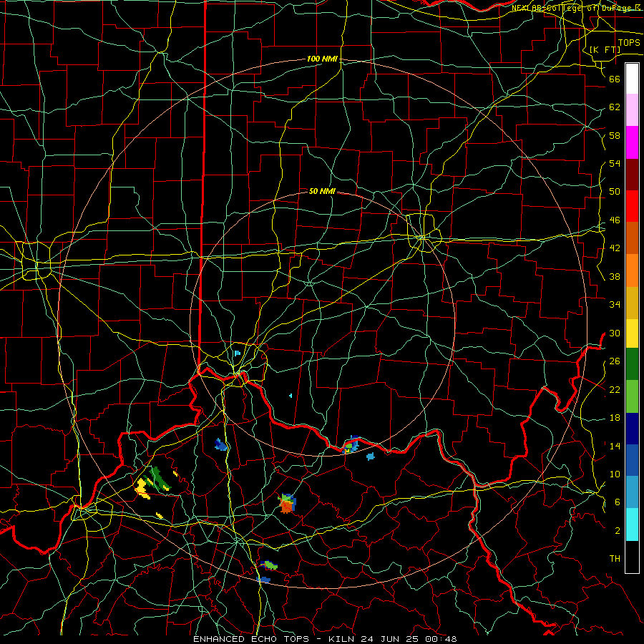Click the '2' legend value
This screenshot has height=644, width=644.
pos(617,531)
